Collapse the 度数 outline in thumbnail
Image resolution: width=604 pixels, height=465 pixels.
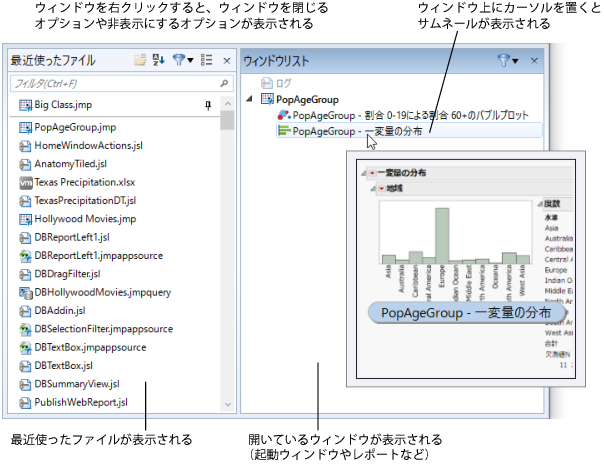pyautogui.click(x=540, y=204)
